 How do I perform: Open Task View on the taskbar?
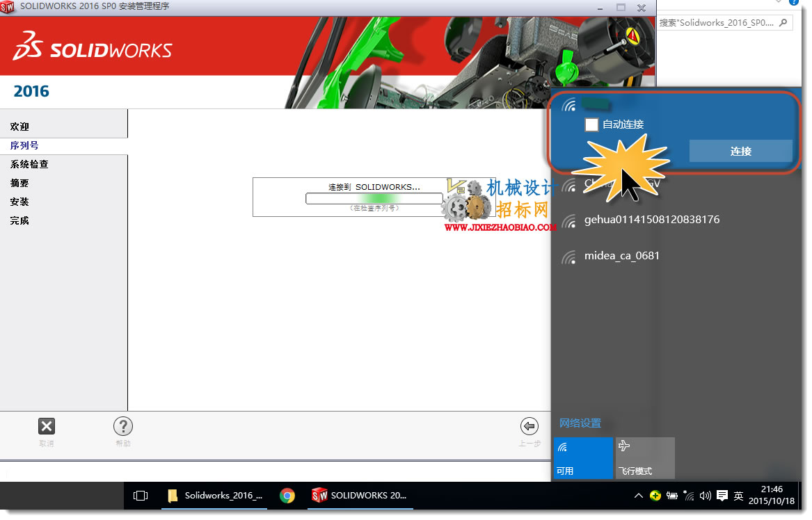[x=141, y=496]
